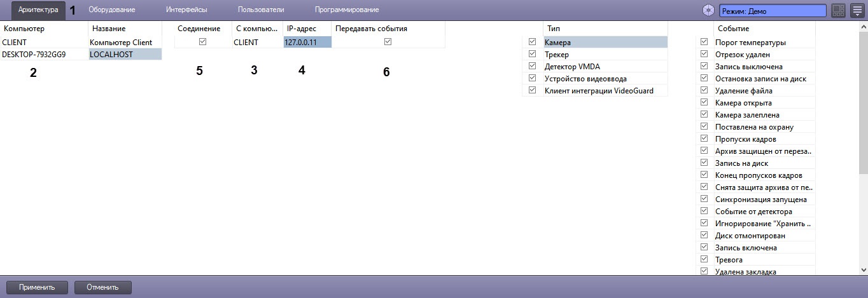Go to the Пользователи tab

point(261,10)
